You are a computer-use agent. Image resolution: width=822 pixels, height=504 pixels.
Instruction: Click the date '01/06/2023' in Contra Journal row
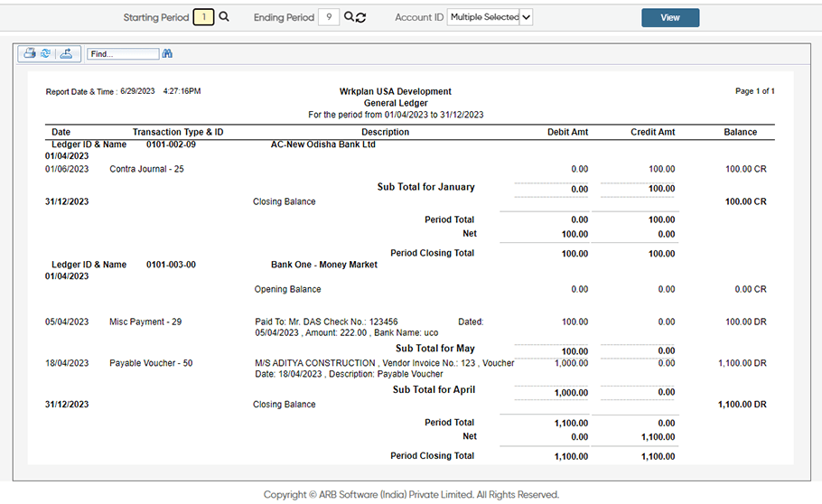67,169
